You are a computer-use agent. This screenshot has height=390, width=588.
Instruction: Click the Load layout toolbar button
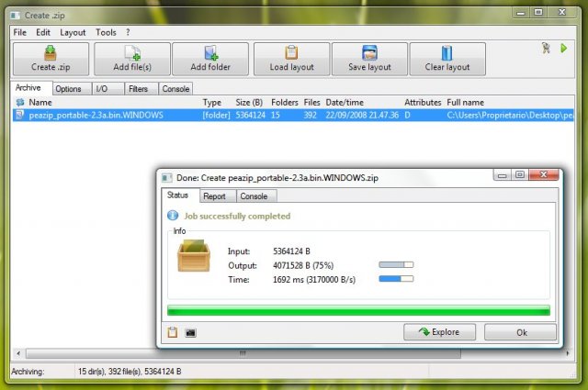292,60
